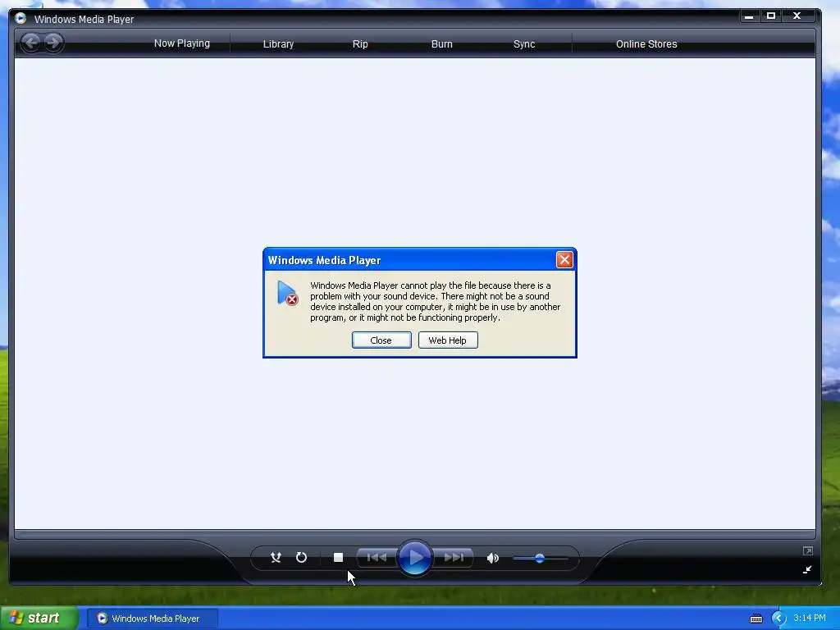Dismiss the error with the Close button
The height and width of the screenshot is (630, 840).
coord(381,340)
